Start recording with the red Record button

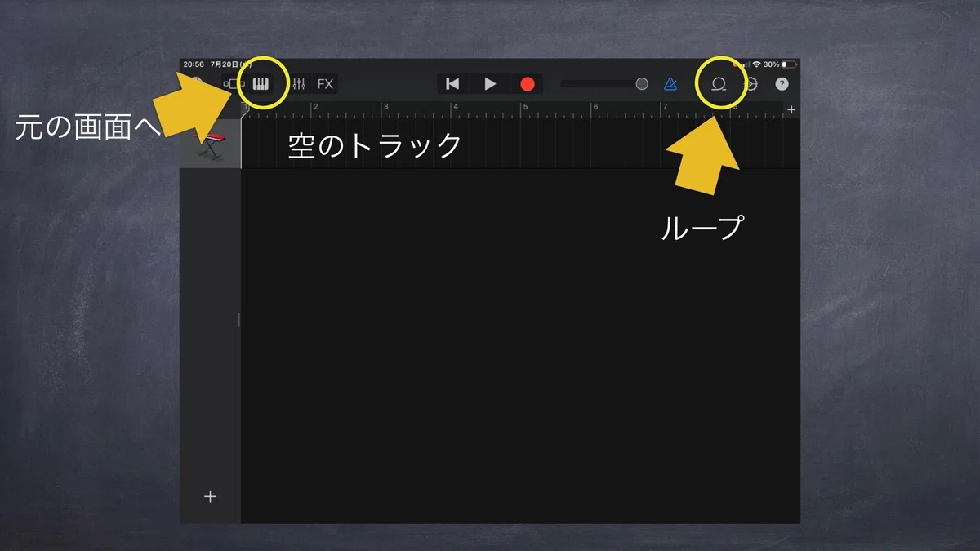[x=528, y=84]
